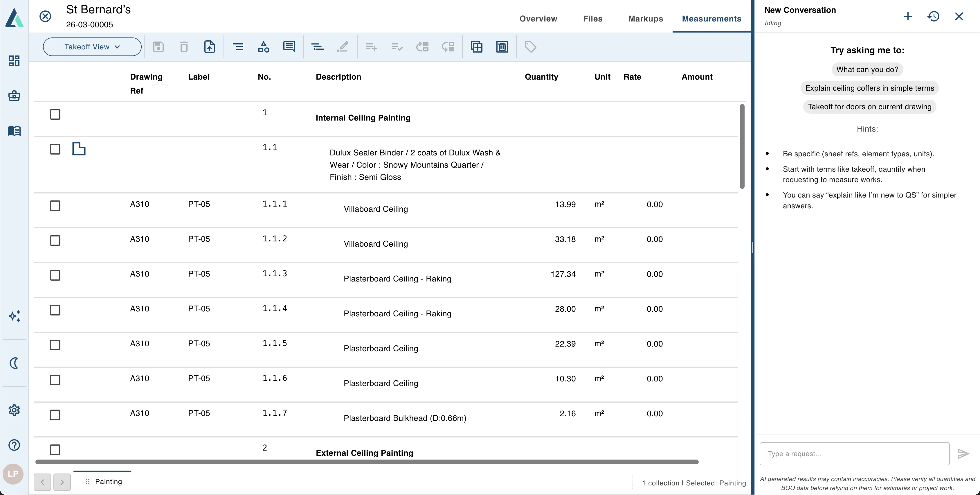Click the shapes category icon
This screenshot has height=495, width=980.
pos(264,47)
